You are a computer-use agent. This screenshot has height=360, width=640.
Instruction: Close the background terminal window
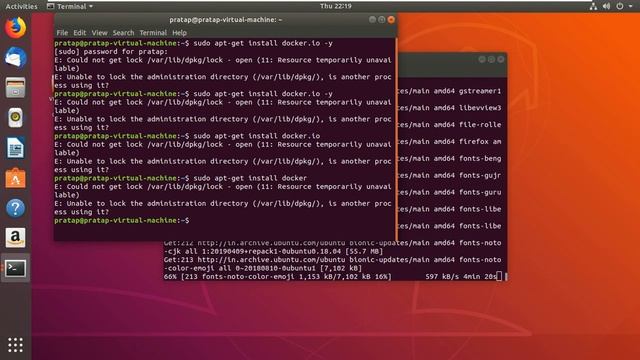(500, 59)
